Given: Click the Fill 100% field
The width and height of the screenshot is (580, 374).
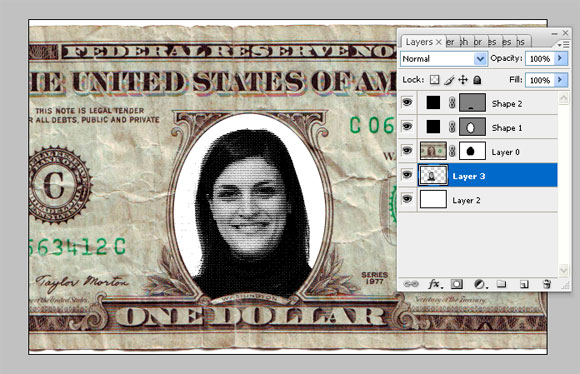Looking at the screenshot, I should pyautogui.click(x=540, y=80).
